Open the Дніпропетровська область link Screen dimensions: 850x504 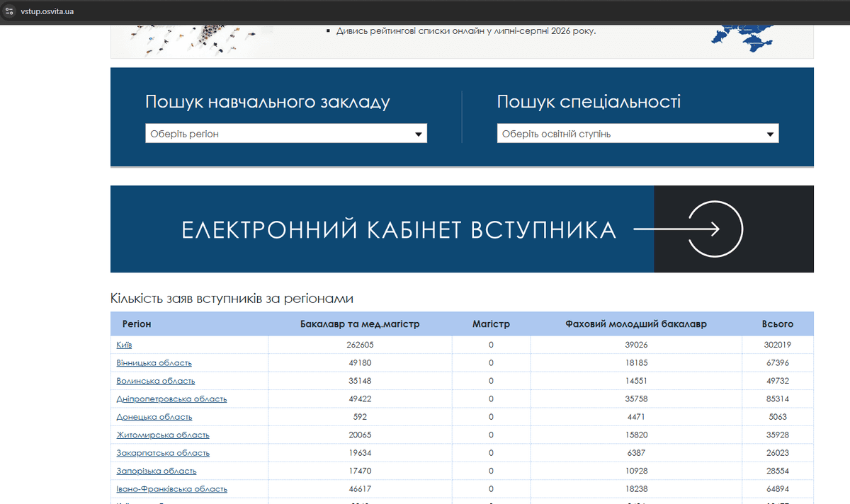[171, 399]
